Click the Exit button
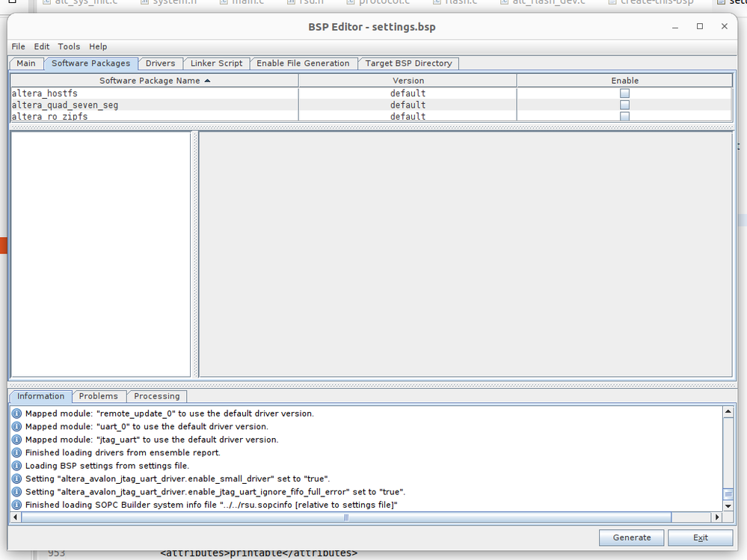The image size is (747, 560). [x=701, y=538]
